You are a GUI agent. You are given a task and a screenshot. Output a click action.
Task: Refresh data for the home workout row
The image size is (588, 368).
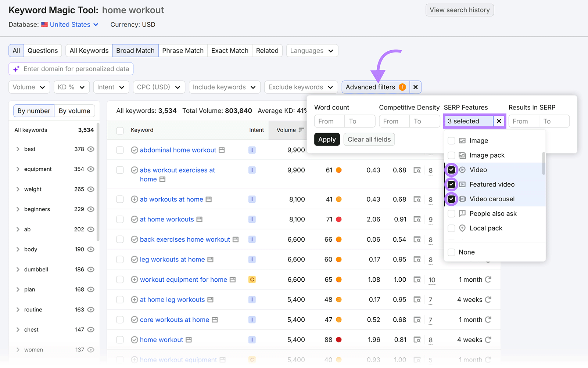[488, 340]
